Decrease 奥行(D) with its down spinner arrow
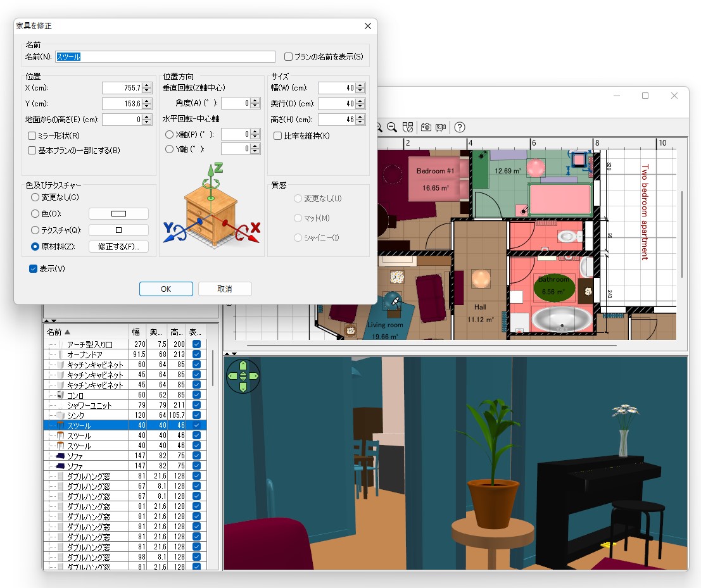 [x=361, y=106]
